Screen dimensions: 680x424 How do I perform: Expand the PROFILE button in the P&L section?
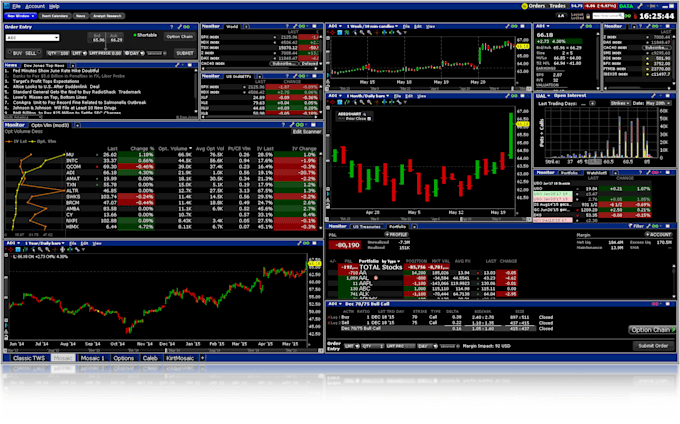click(396, 235)
